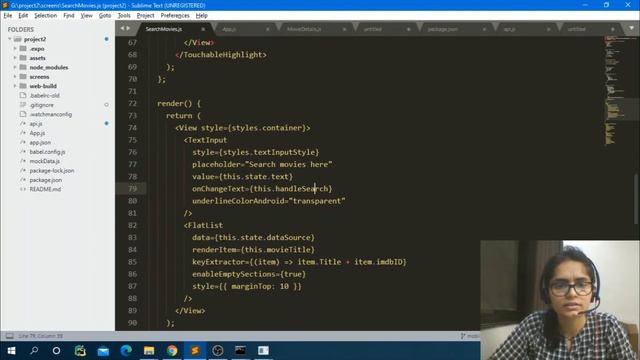Click the 'Line 79, Column 39' status text
This screenshot has height=360, width=640.
(x=40, y=336)
